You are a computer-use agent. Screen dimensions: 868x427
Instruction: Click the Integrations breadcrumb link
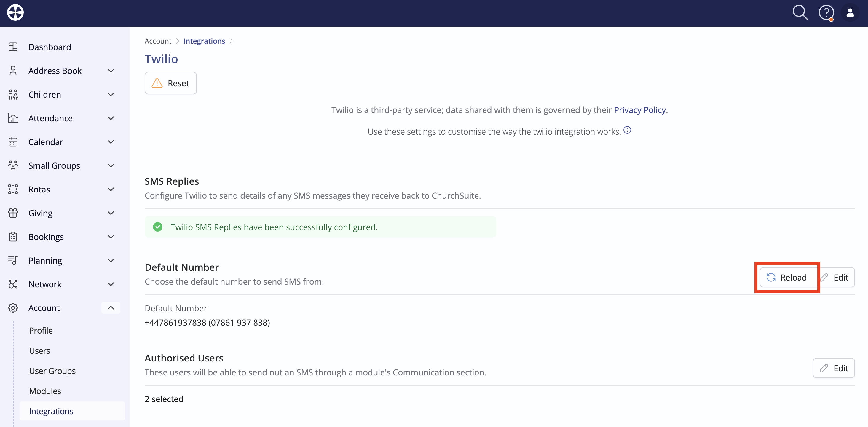click(204, 41)
